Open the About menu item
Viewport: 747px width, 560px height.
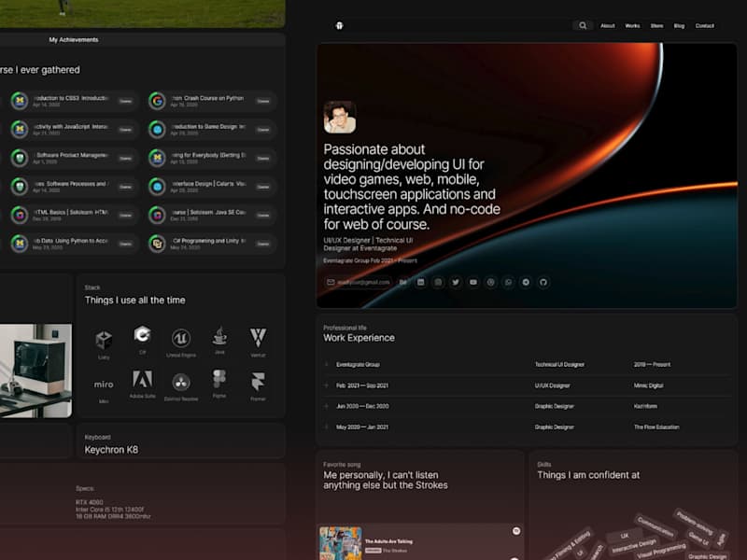(x=608, y=26)
